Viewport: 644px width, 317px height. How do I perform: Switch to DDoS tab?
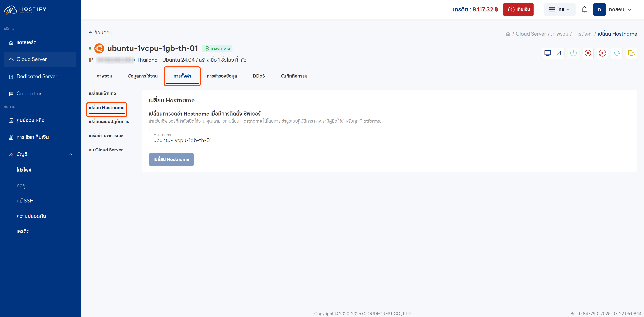click(259, 76)
